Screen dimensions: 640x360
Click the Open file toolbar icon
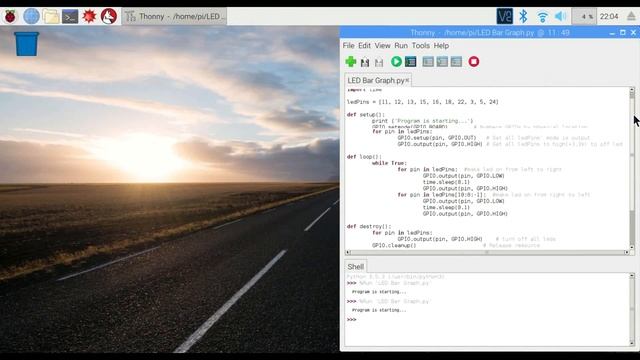tap(365, 62)
